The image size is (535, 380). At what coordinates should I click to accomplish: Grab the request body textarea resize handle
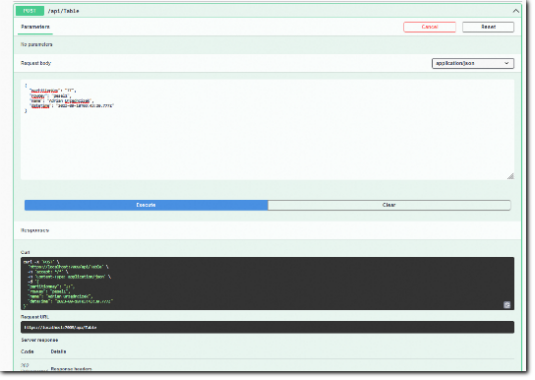pyautogui.click(x=510, y=176)
